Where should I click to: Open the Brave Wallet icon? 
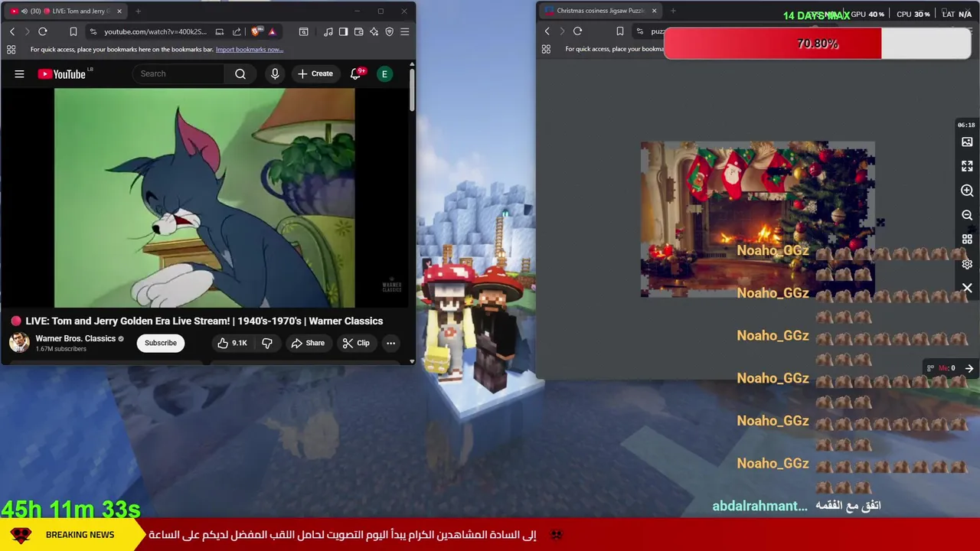coord(358,31)
